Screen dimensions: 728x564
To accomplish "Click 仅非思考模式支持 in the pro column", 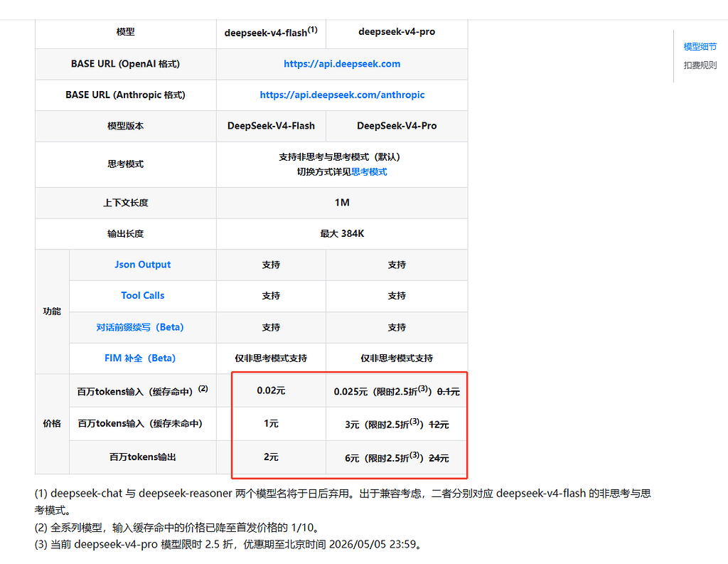I will point(397,358).
